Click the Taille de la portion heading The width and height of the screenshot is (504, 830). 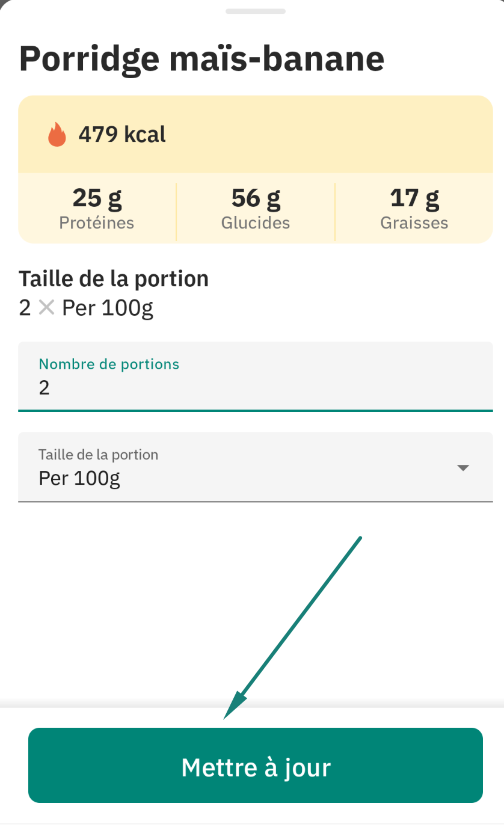[114, 279]
